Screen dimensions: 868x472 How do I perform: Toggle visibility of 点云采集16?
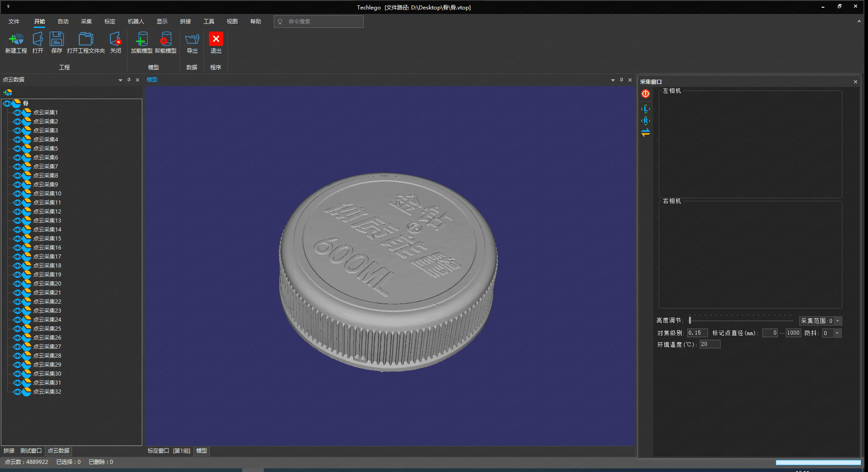pos(18,248)
